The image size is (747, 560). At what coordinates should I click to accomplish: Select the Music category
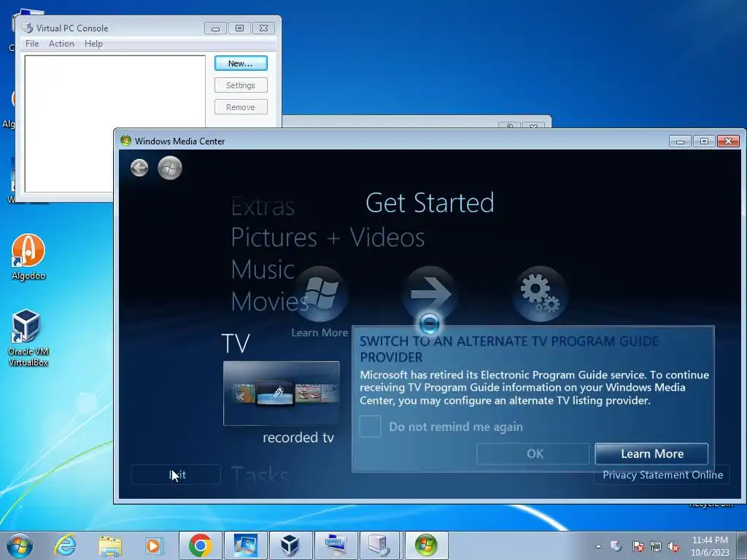[x=263, y=270]
